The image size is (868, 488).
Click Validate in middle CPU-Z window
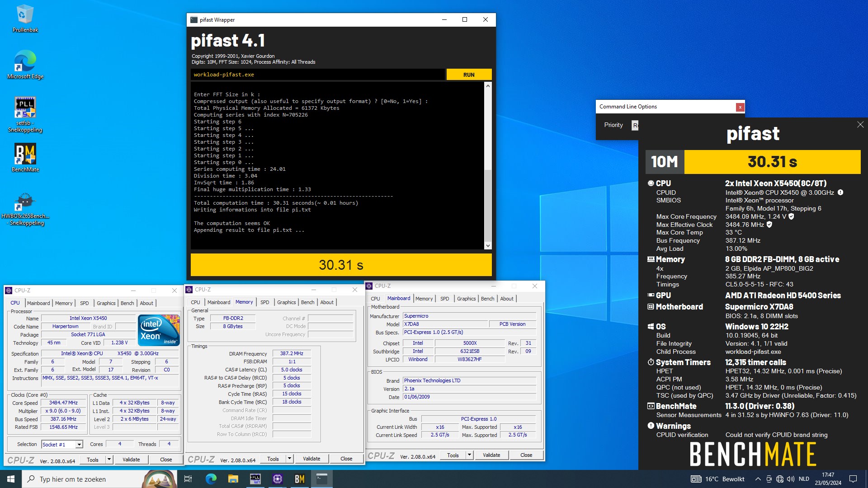point(311,459)
